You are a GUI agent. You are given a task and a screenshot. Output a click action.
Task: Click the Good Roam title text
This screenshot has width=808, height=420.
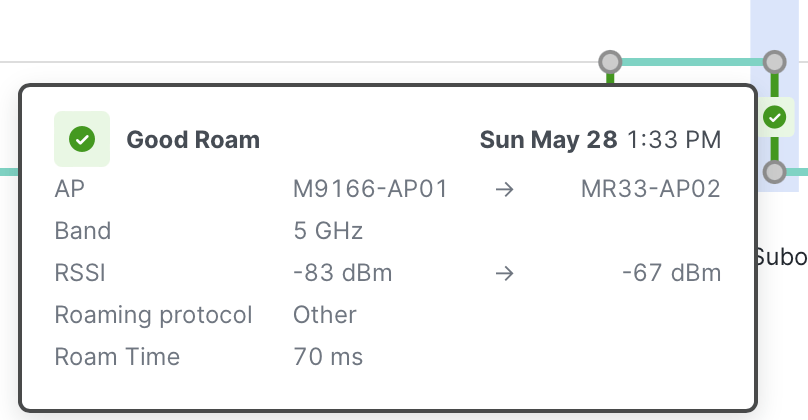[x=193, y=140]
